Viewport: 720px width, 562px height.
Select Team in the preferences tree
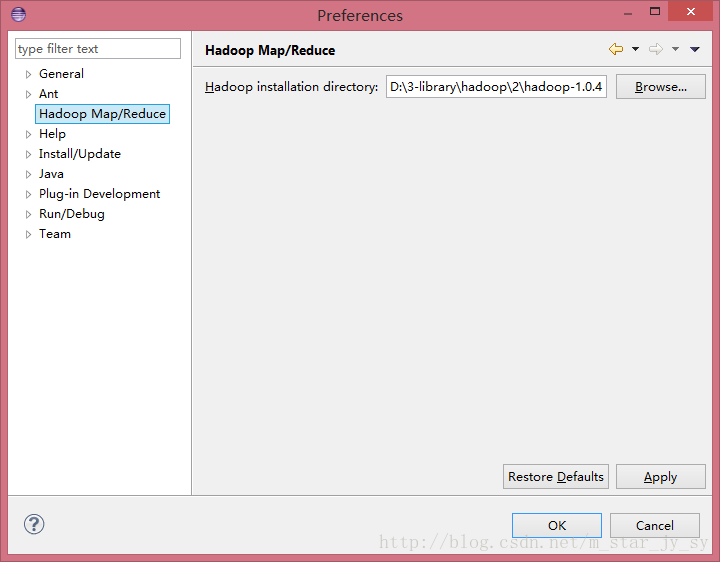coord(55,234)
